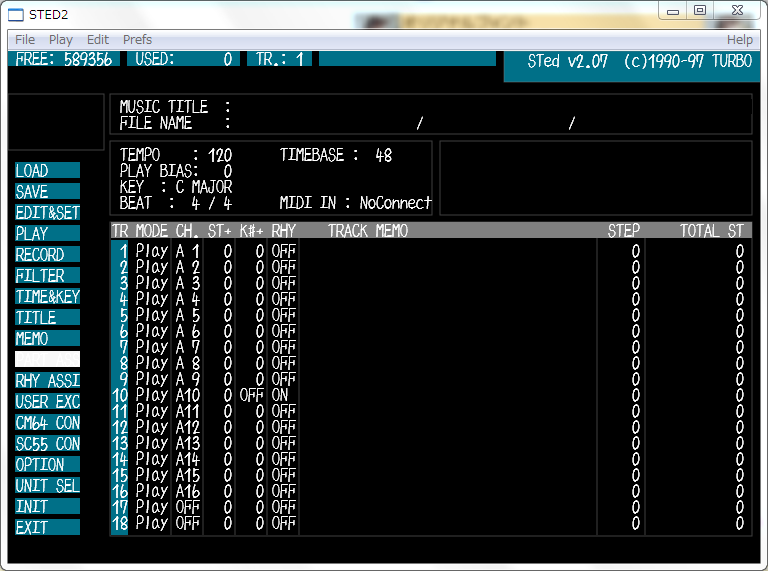
Task: Toggle track 5 Play mode cell
Action: tap(152, 315)
